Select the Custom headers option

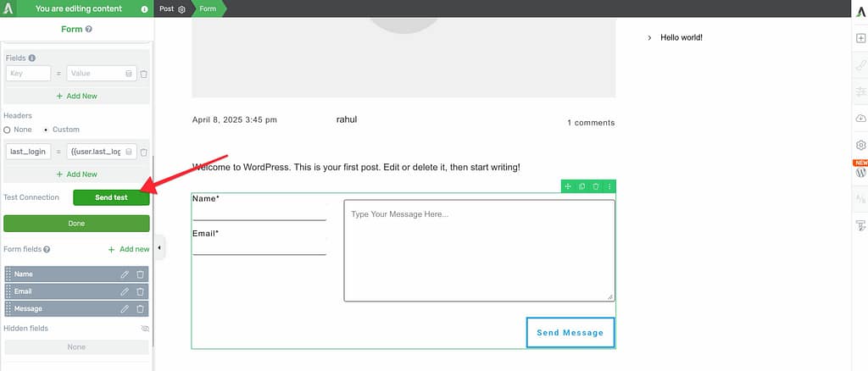pos(46,130)
